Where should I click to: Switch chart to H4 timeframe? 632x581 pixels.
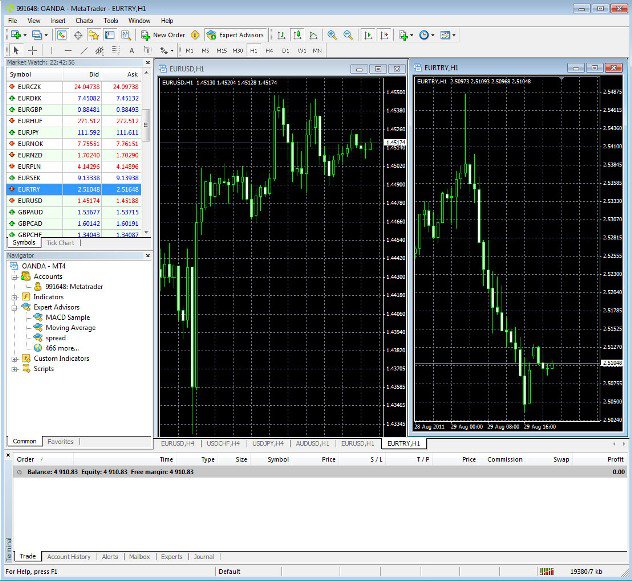coord(269,50)
